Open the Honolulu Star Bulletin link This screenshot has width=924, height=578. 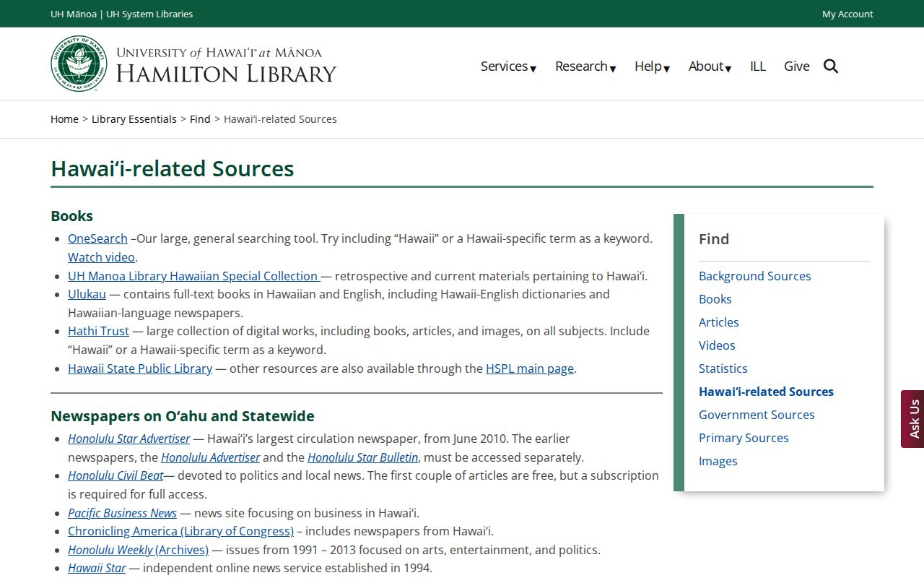coord(362,457)
